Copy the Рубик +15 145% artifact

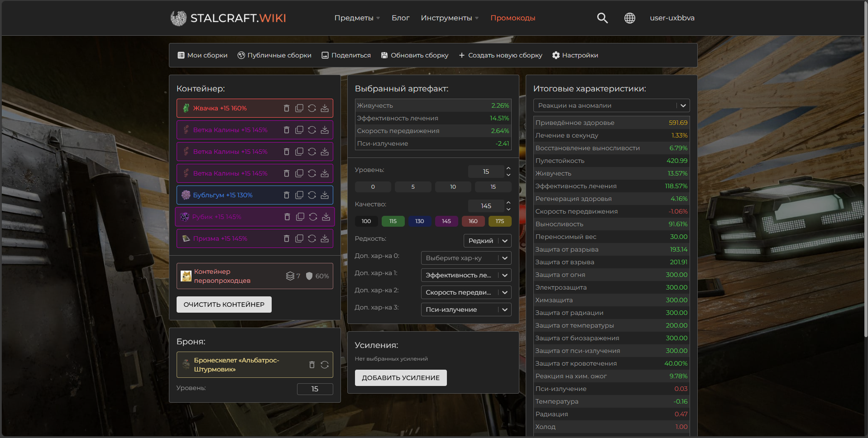[x=300, y=217]
